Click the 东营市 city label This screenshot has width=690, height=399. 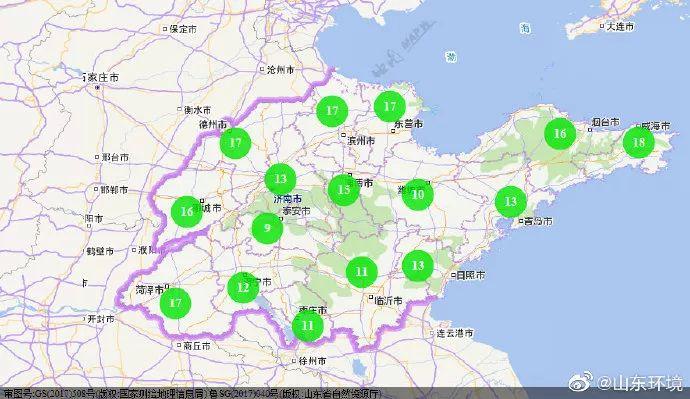pos(409,124)
